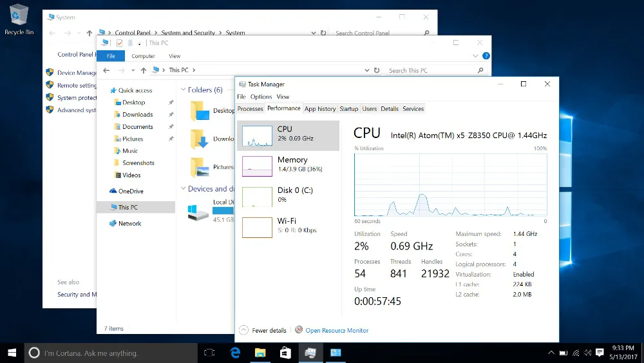Click Back arrow in This PC window
This screenshot has width=644, height=363.
click(106, 70)
